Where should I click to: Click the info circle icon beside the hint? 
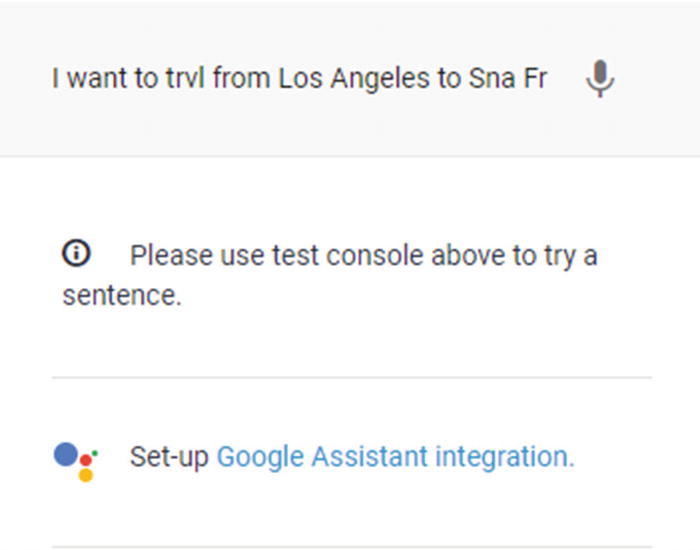click(76, 253)
